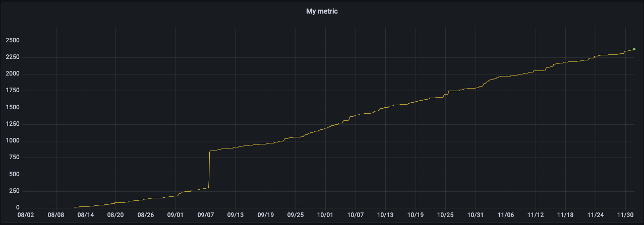
Task: Click the y-axis label 750
Action: coord(15,158)
